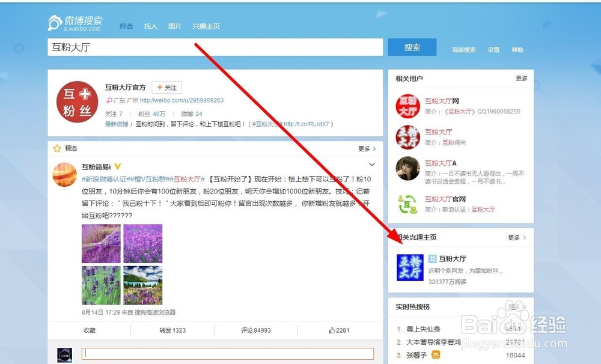Viewport: 601px width, 364px height.
Task: Click 评论 84993 on the post
Action: click(255, 330)
